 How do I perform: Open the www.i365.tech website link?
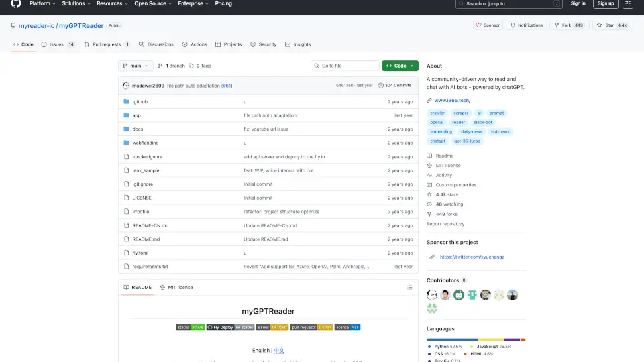point(453,101)
